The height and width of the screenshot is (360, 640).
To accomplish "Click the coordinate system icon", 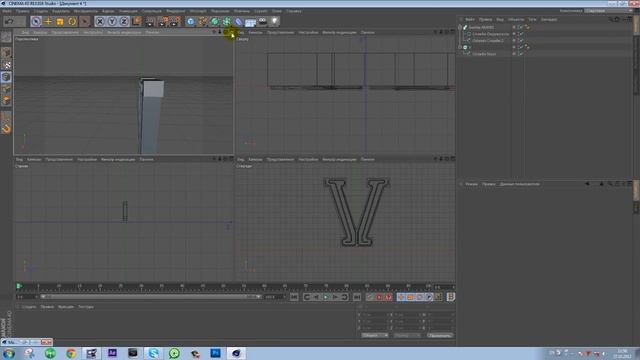I will (x=136, y=21).
